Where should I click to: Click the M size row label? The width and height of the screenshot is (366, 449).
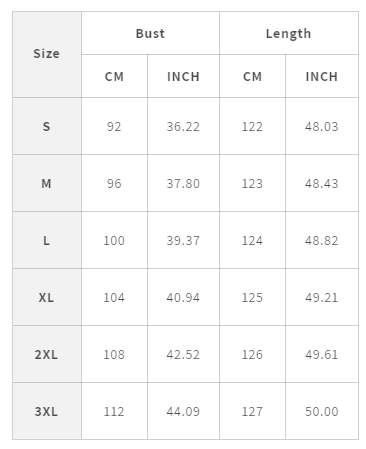point(47,183)
